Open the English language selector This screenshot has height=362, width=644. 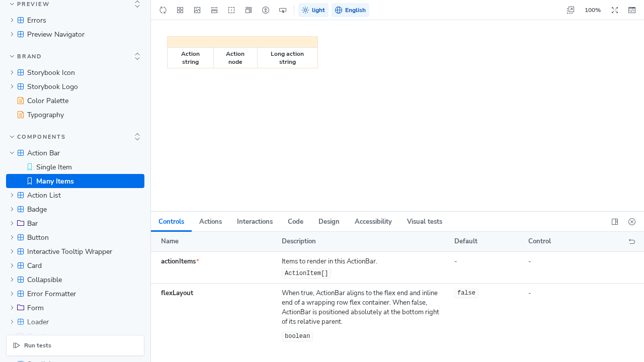[x=350, y=10]
